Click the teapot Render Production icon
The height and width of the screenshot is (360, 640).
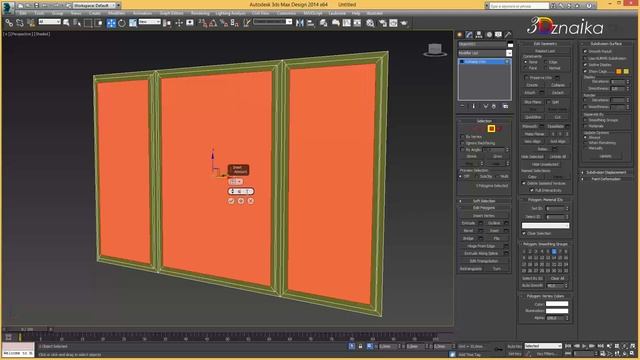(x=404, y=23)
